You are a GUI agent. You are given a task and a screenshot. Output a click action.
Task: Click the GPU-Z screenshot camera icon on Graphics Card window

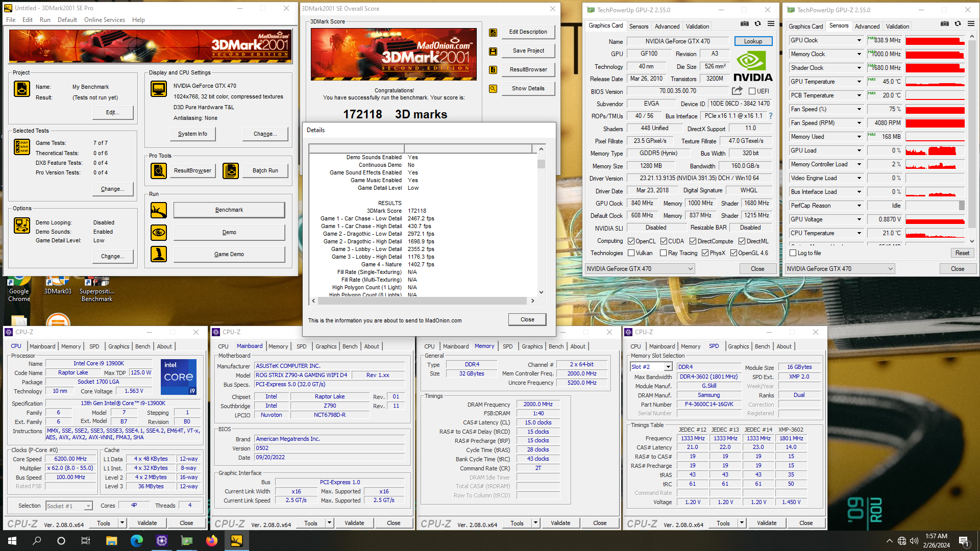(x=745, y=23)
